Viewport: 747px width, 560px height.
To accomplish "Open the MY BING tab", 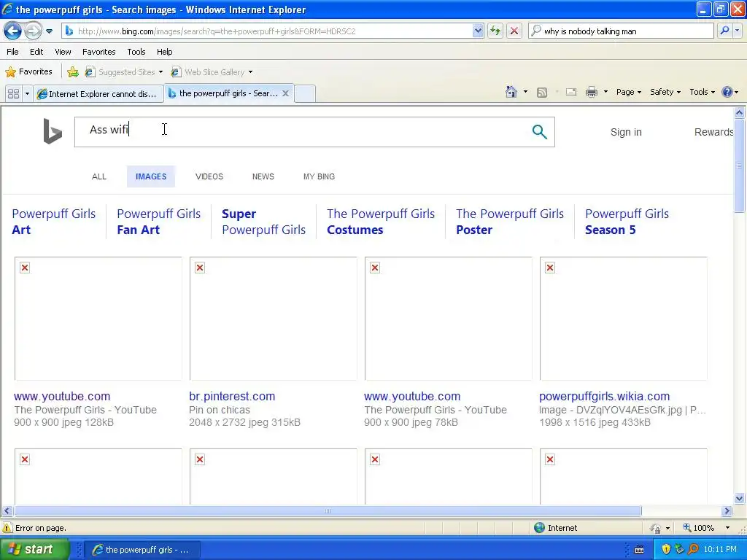I will [320, 176].
